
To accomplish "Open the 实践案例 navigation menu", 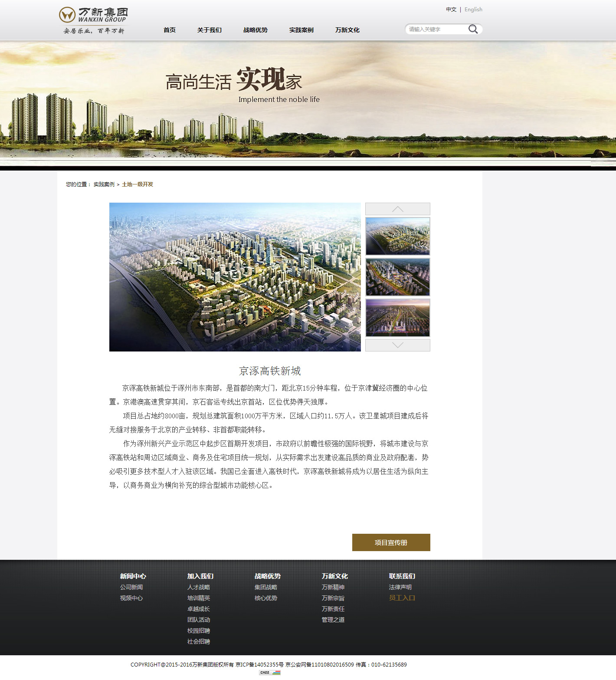I will click(x=301, y=30).
